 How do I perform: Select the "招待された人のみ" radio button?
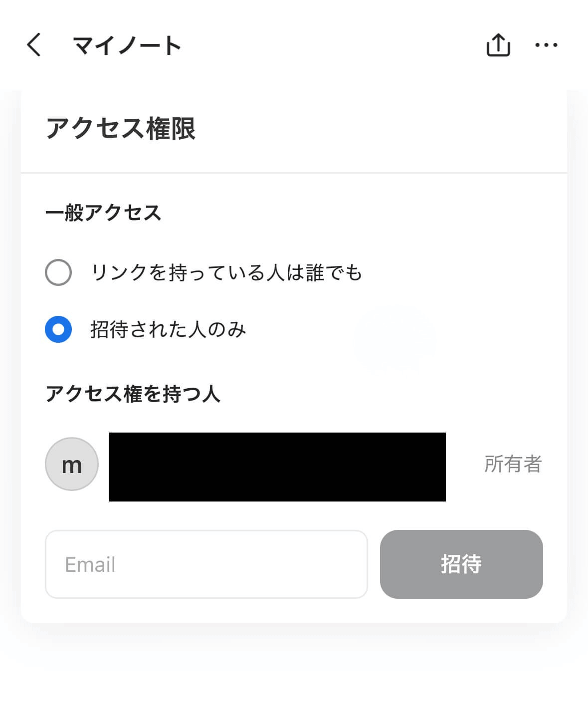point(58,329)
